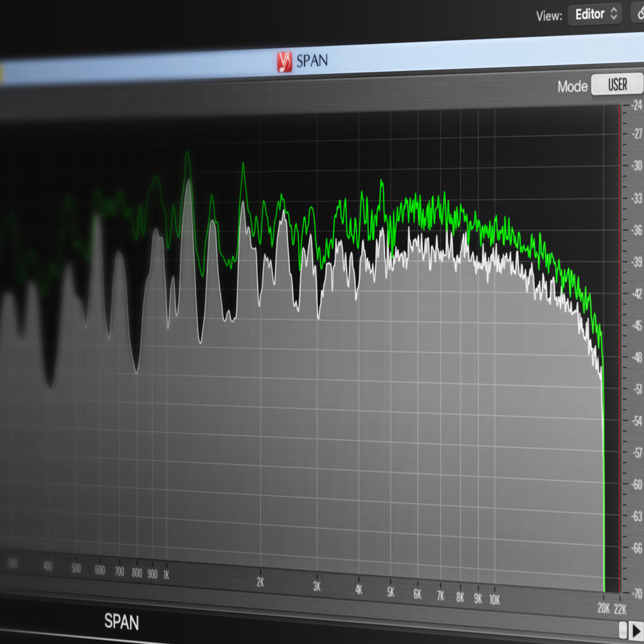Click the USER mode button
Screen dimensions: 644x644
(x=616, y=85)
